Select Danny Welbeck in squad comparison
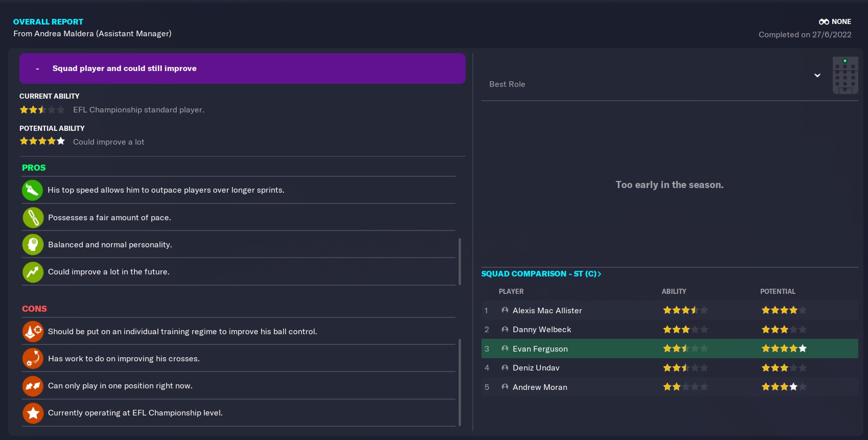The image size is (868, 440). pos(542,330)
